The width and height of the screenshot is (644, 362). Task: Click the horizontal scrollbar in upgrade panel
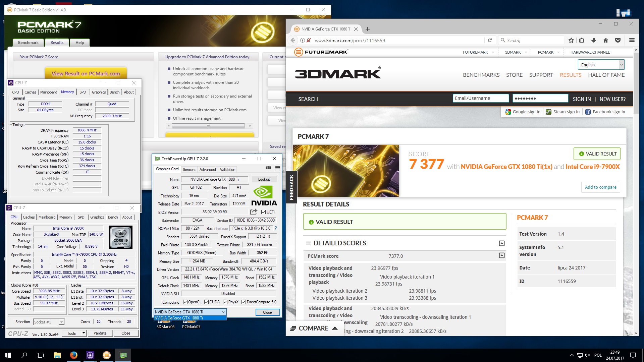tap(208, 126)
